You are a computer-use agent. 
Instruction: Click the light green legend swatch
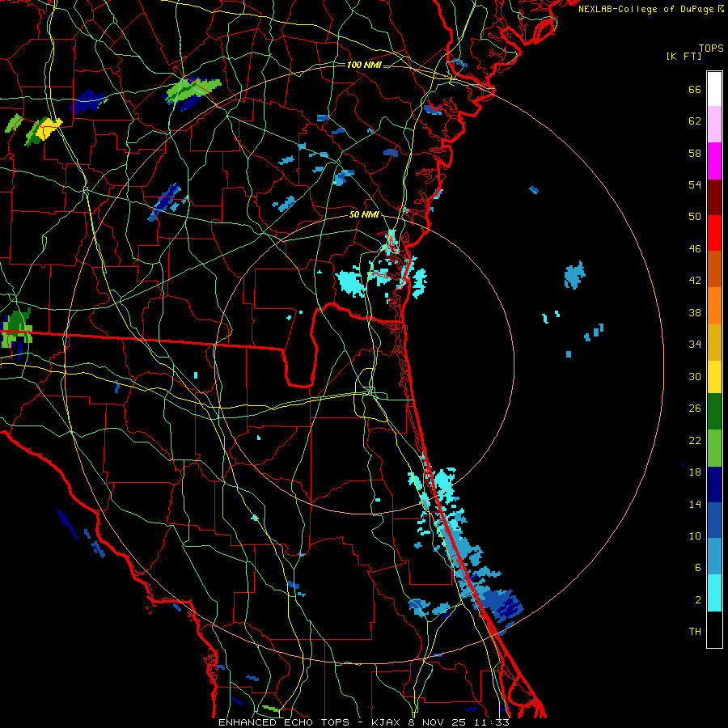714,448
